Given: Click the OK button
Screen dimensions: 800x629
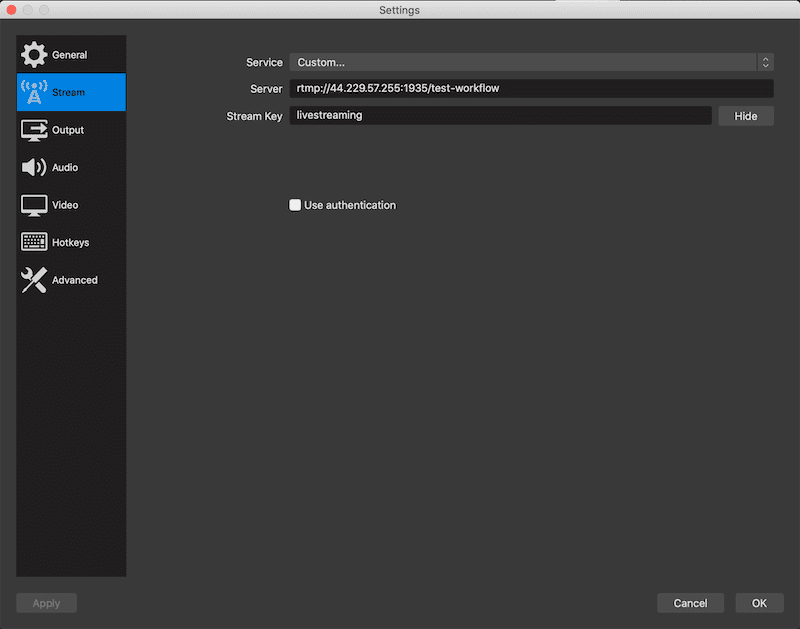Looking at the screenshot, I should click(x=759, y=603).
